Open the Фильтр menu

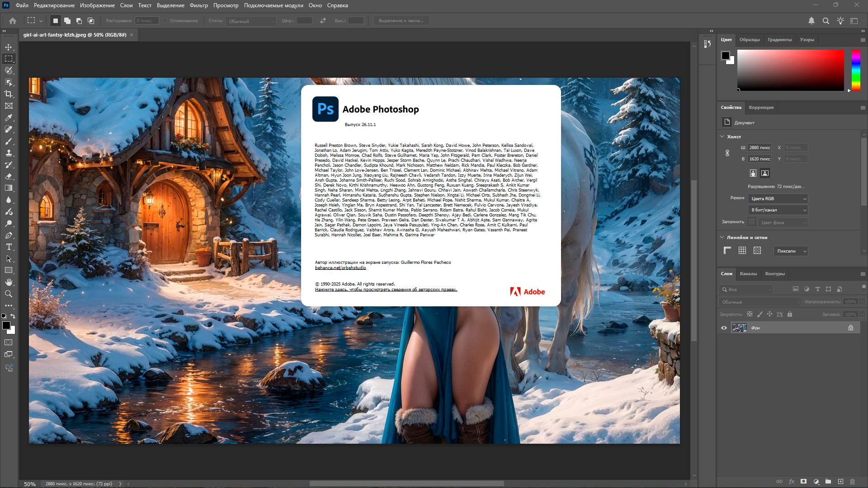pos(198,5)
